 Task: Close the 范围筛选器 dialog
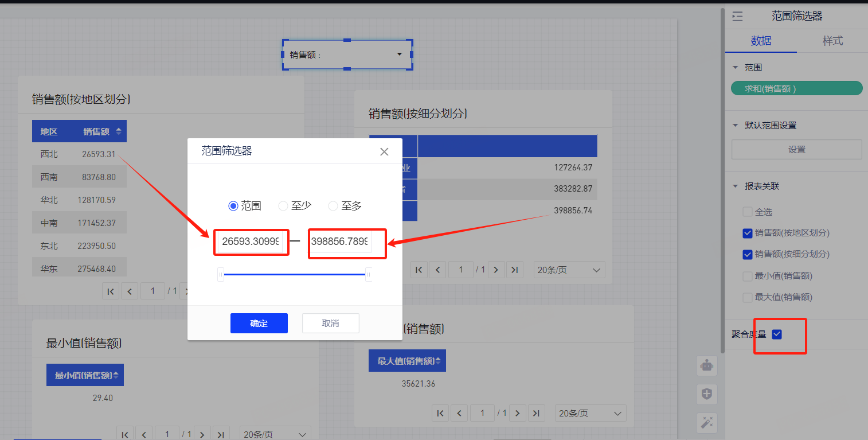[384, 151]
